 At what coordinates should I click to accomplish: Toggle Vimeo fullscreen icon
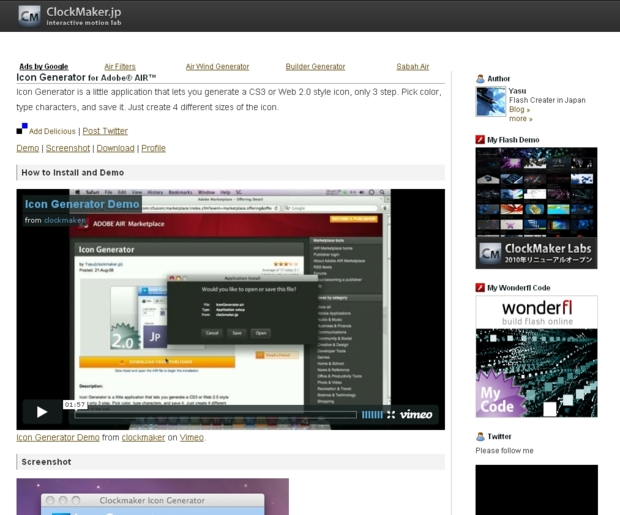(391, 415)
